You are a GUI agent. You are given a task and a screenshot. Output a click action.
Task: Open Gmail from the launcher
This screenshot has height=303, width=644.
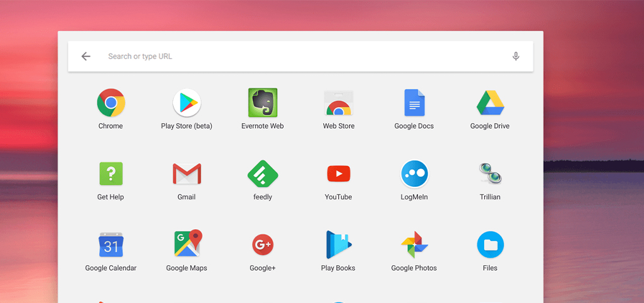[x=186, y=174]
